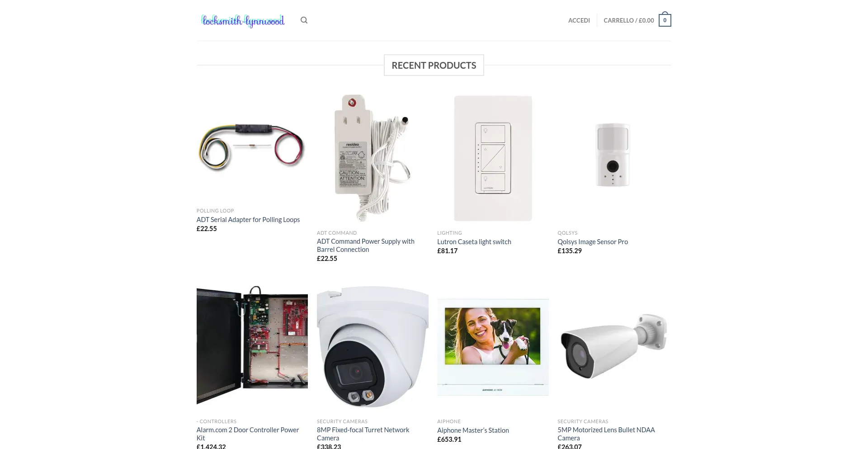Open Alarm.com 2 Door Controller Power Kit
Viewport: 868px width, 449px height.
(x=248, y=434)
